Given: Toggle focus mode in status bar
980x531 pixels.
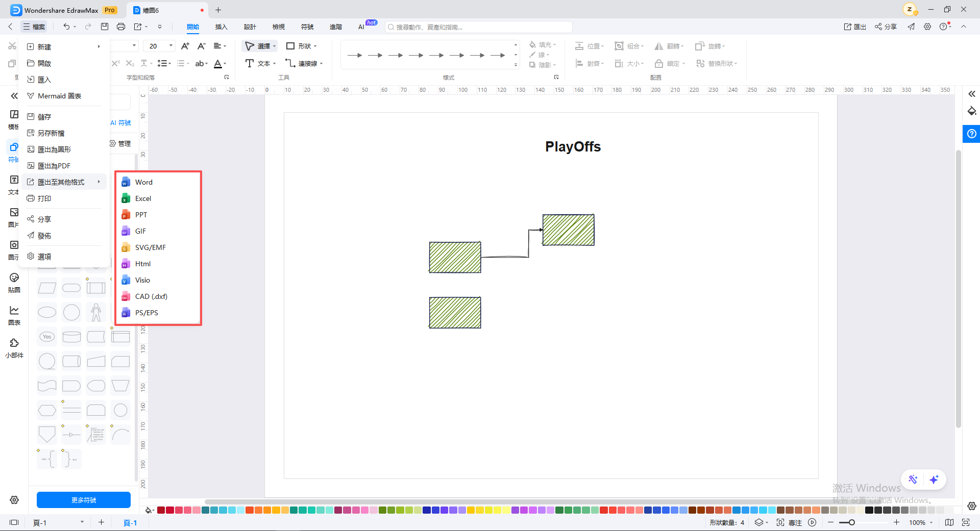Looking at the screenshot, I should pyautogui.click(x=790, y=522).
